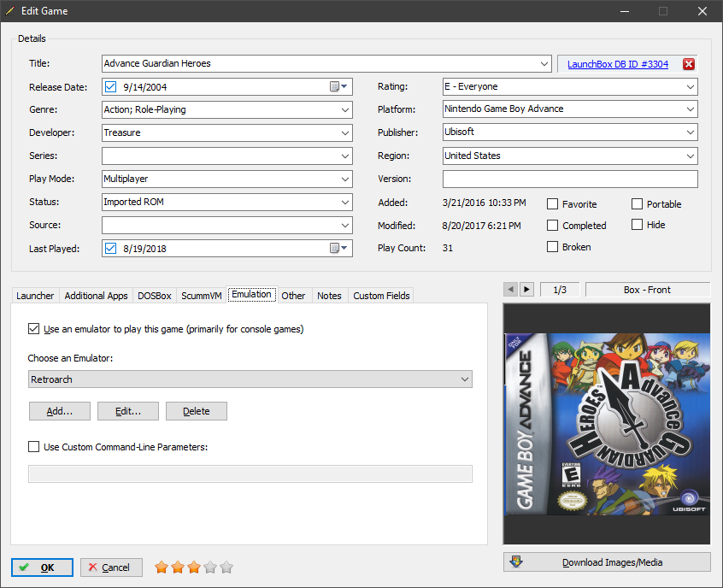Set rating to four stars
Image resolution: width=723 pixels, height=588 pixels.
[x=210, y=567]
